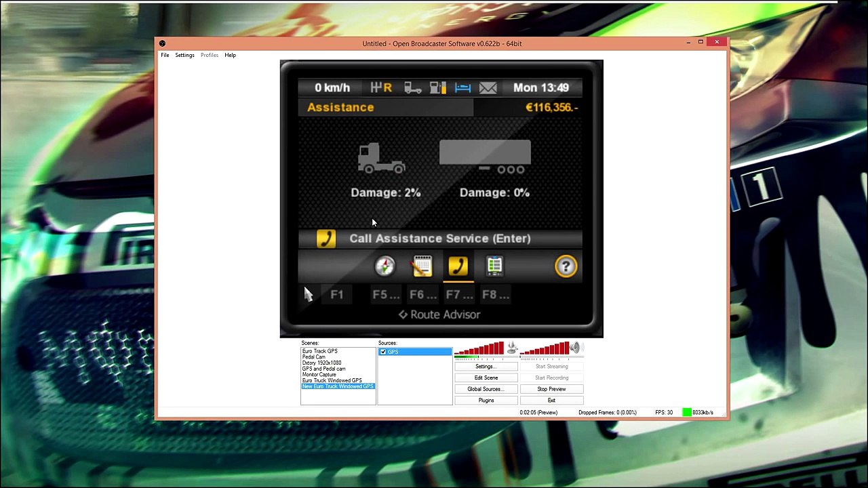The height and width of the screenshot is (488, 868).
Task: Click the mail envelope icon
Action: pyautogui.click(x=488, y=87)
